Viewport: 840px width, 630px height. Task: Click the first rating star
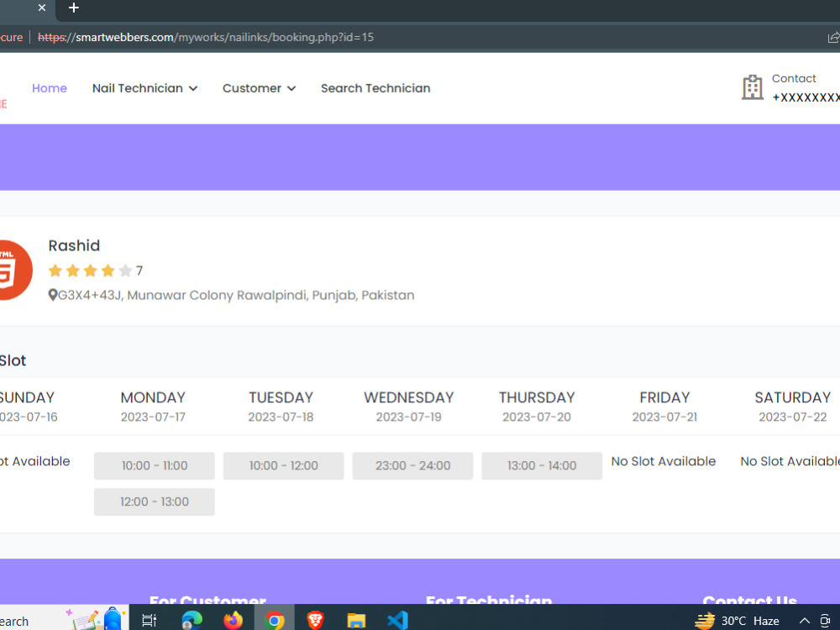pyautogui.click(x=55, y=270)
